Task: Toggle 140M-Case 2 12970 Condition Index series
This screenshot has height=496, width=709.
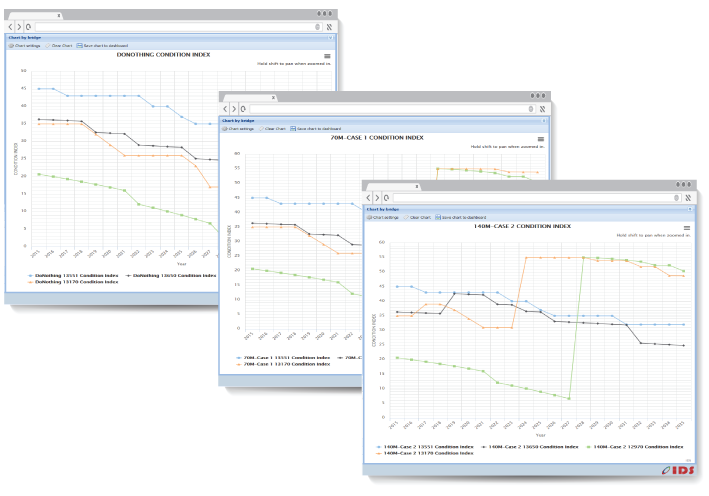Action: 634,446
